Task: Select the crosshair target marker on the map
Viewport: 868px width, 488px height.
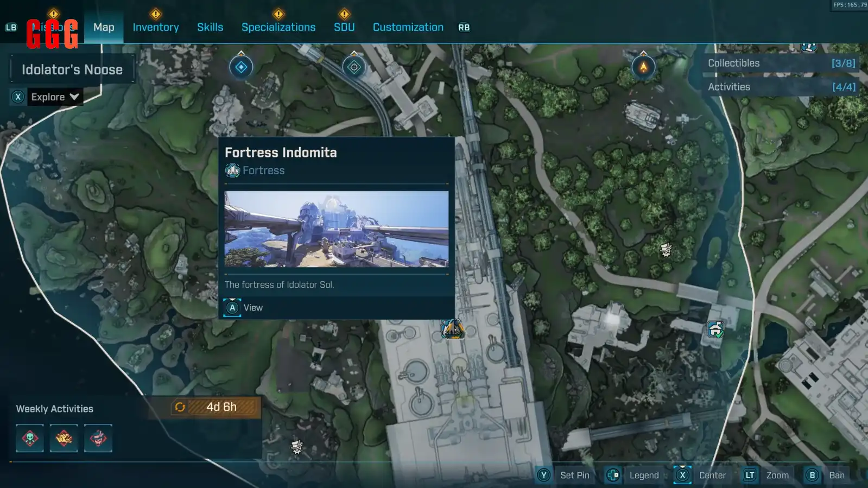Action: 354,67
